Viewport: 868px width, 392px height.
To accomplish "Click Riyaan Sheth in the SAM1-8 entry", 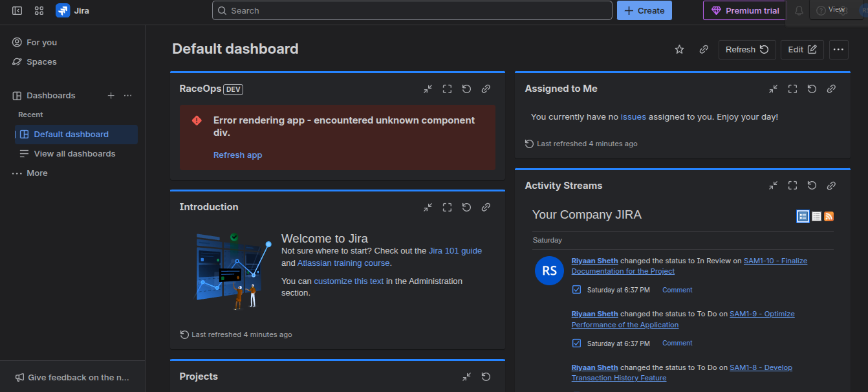I will pos(594,367).
